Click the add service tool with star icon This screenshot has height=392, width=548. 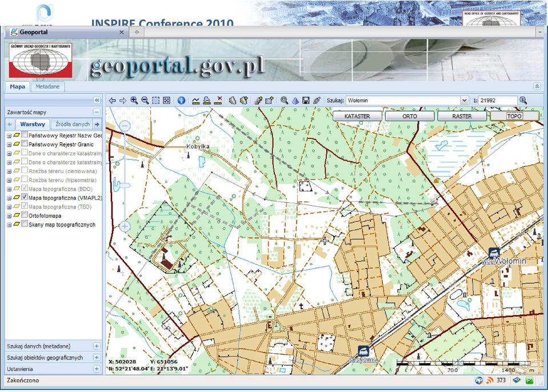point(258,101)
